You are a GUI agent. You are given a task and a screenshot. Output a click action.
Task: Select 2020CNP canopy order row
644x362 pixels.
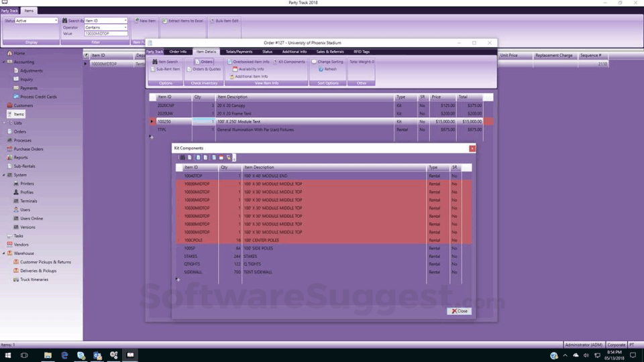pyautogui.click(x=321, y=105)
